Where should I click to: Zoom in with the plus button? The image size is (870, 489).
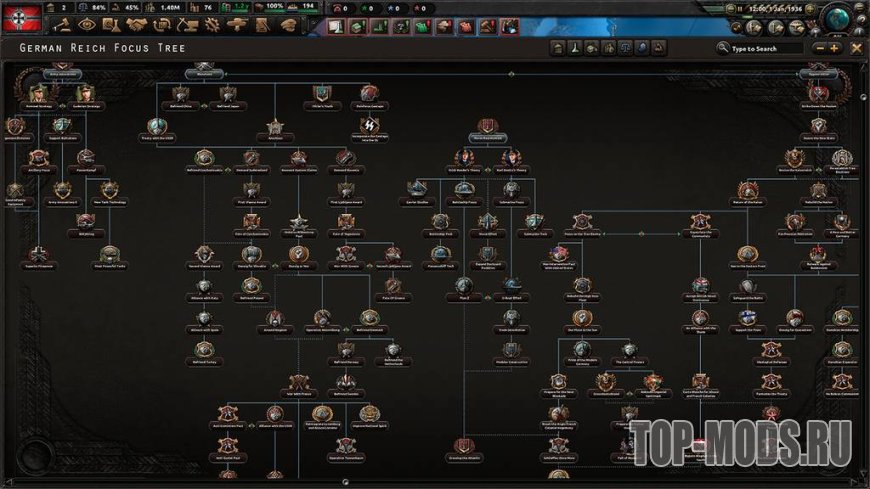(x=835, y=48)
